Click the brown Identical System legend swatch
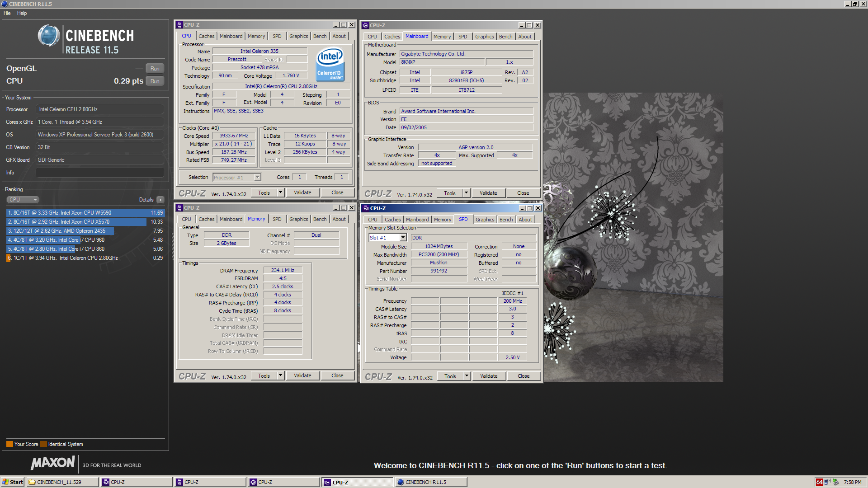Image resolution: width=868 pixels, height=488 pixels. [x=43, y=444]
